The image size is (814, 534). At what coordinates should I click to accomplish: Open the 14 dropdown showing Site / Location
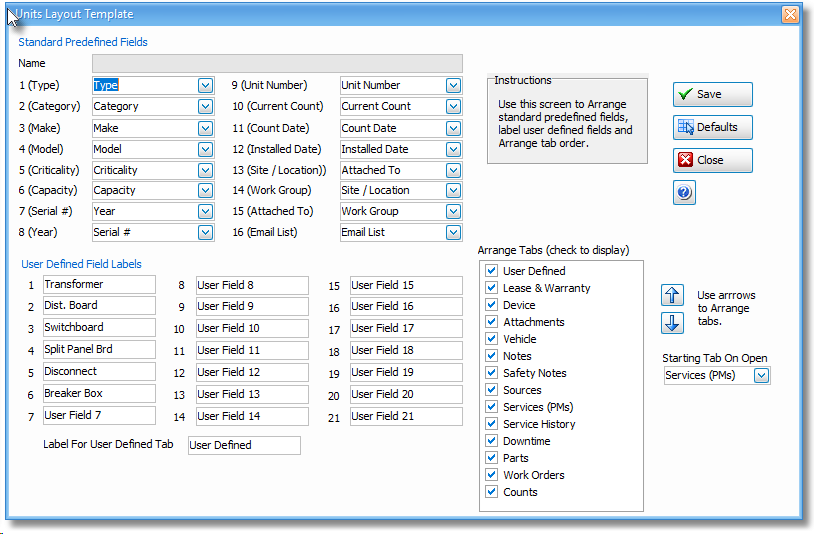(x=453, y=190)
